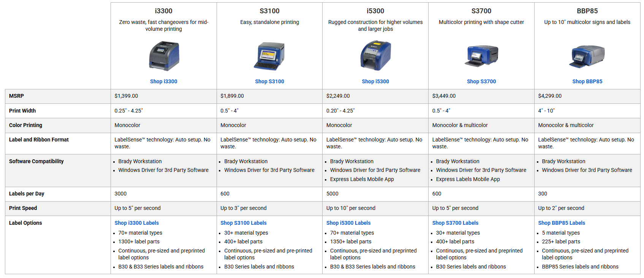Viewport: 644px width, 278px height.
Task: Click the i3300 column heading
Action: point(164,11)
